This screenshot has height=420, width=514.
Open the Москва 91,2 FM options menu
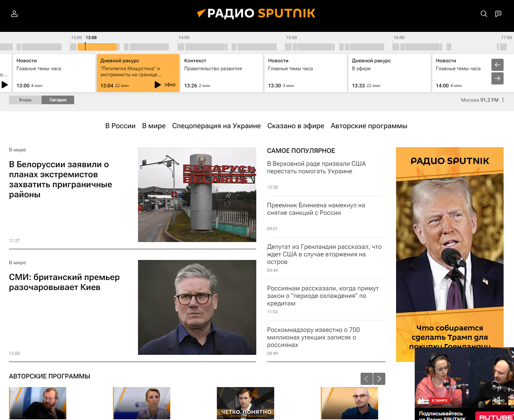[503, 100]
